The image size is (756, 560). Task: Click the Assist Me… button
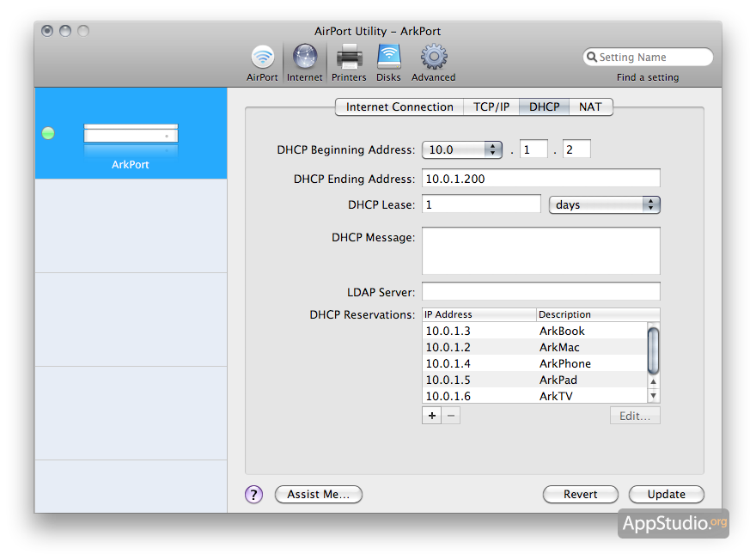coord(318,494)
